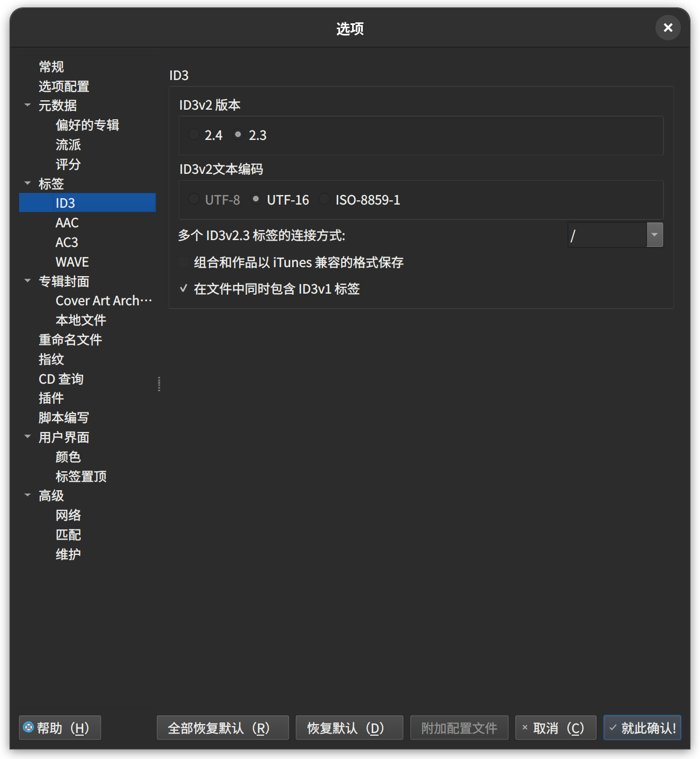Select UTF-16 text encoding

[256, 199]
